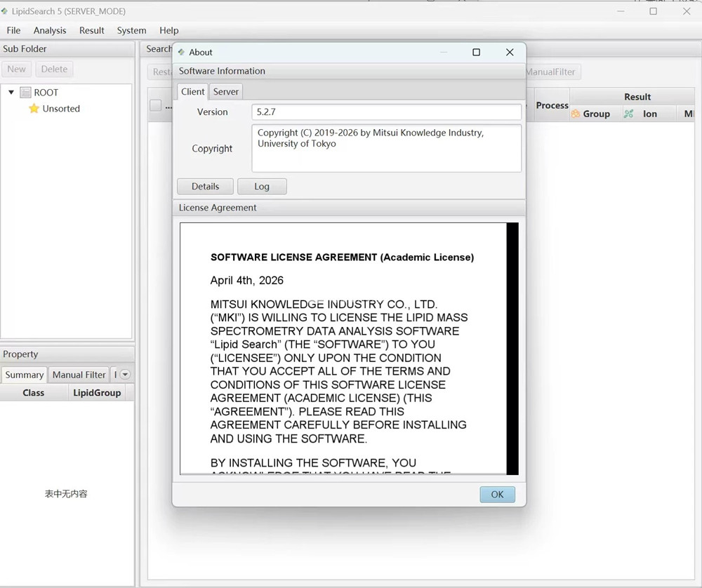The image size is (702, 588).
Task: Open the File menu
Action: (x=13, y=30)
